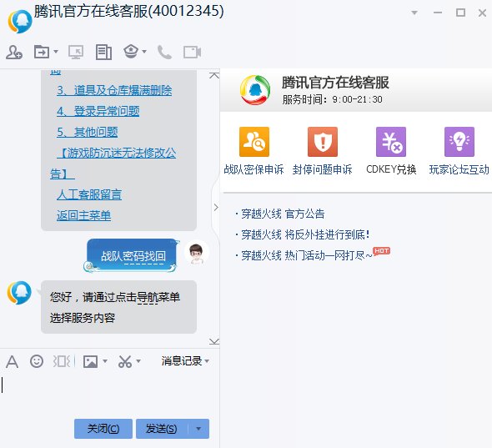Click the 封停问题申诉 text label
Image resolution: width=492 pixels, height=448 pixels.
[322, 169]
